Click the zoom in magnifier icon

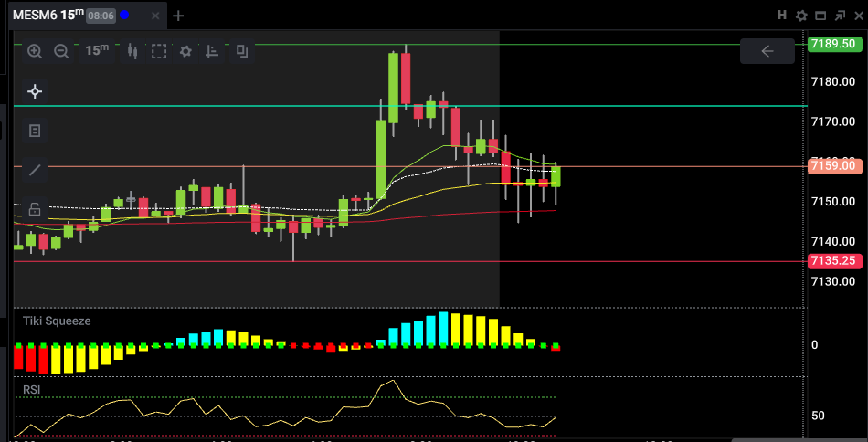35,51
